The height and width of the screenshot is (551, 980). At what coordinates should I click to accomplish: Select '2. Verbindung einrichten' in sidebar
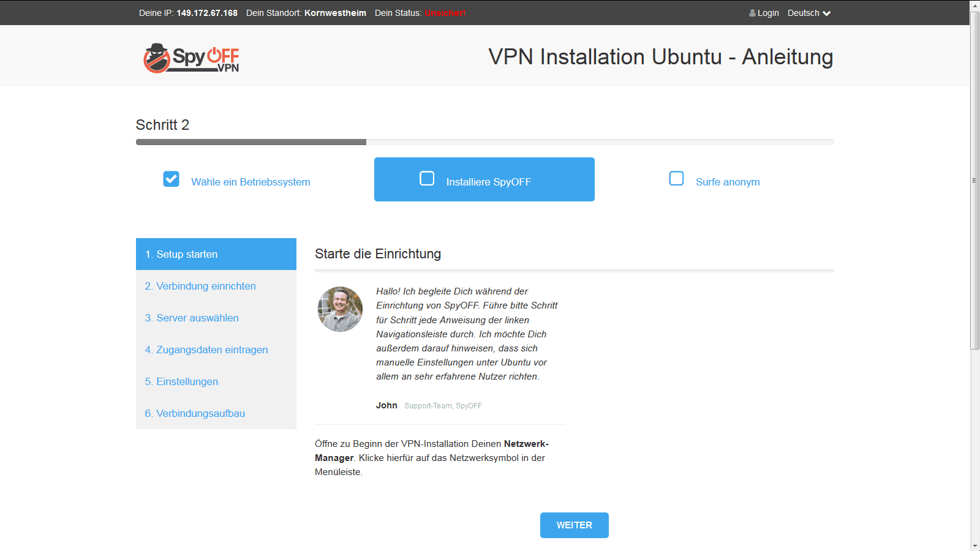tap(216, 286)
